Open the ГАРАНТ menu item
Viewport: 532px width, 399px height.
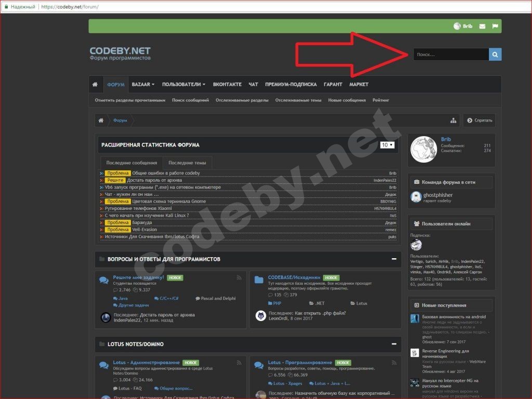333,84
